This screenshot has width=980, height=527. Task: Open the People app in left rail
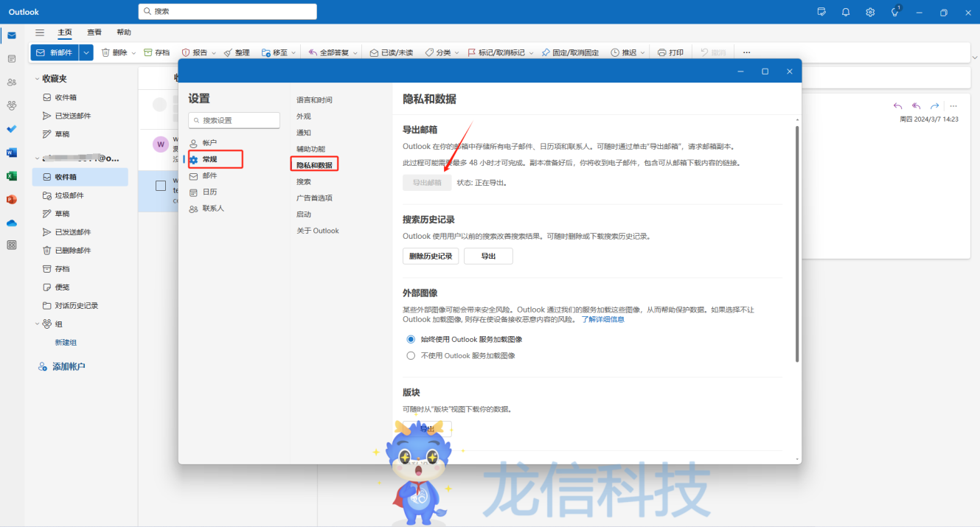pyautogui.click(x=12, y=82)
